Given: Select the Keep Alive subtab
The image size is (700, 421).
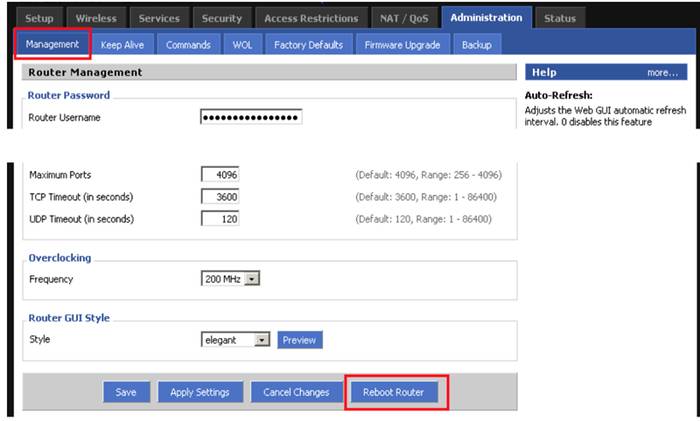Looking at the screenshot, I should pyautogui.click(x=123, y=45).
